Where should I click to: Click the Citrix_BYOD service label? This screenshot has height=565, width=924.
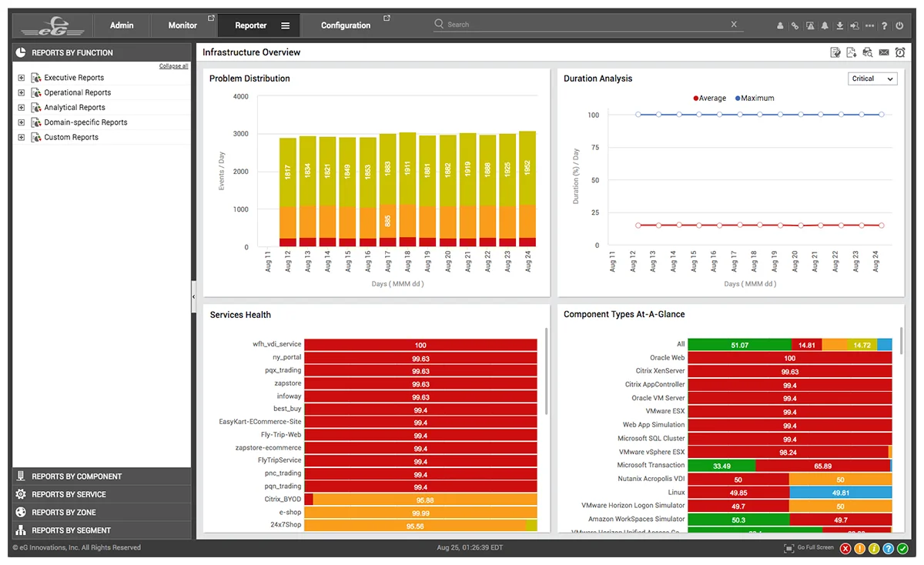tap(283, 500)
